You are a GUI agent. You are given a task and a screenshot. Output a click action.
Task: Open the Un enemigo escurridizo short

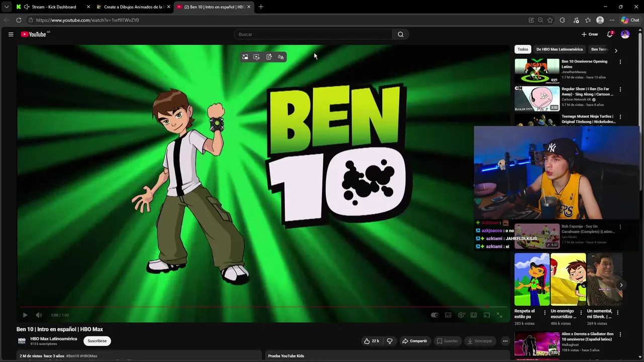[x=568, y=280]
